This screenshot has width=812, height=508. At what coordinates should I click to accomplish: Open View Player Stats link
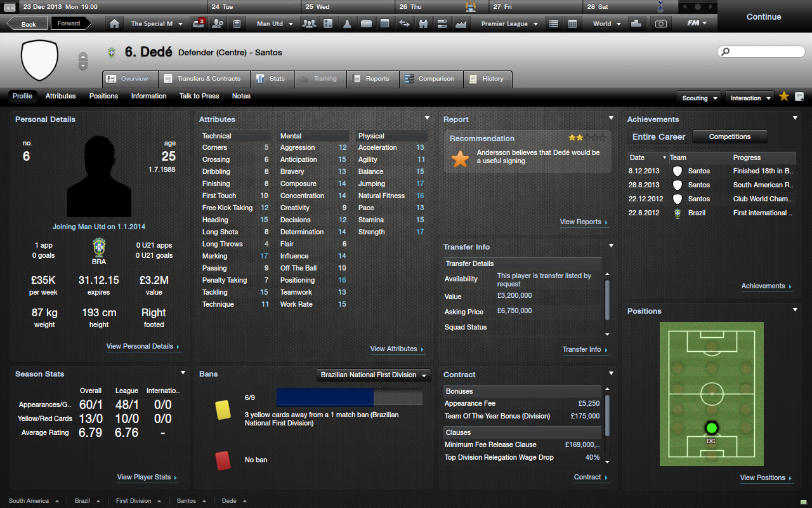(x=147, y=478)
